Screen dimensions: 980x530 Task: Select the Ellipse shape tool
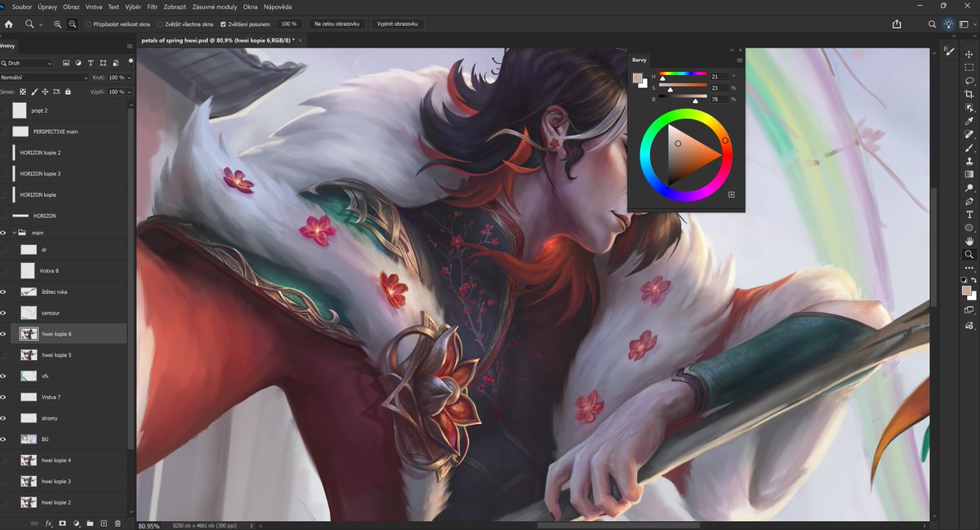[969, 228]
